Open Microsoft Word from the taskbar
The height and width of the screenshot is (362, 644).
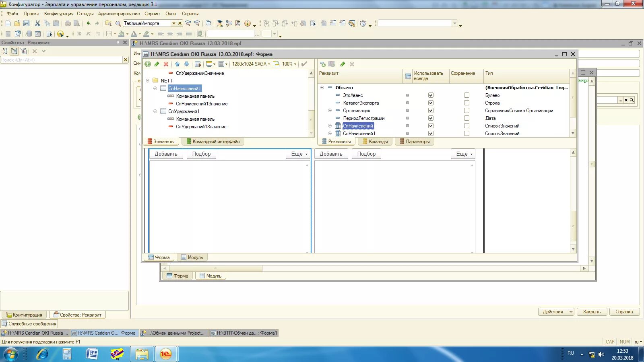click(92, 354)
